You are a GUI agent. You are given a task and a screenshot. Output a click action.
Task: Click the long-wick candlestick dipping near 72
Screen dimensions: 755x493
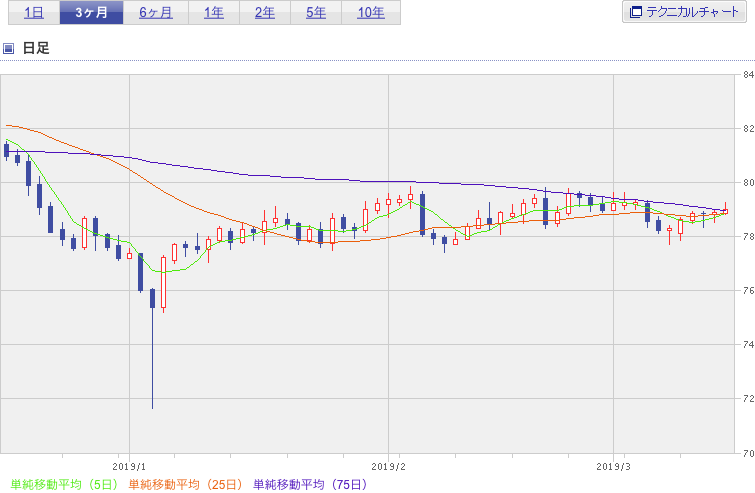click(x=153, y=349)
